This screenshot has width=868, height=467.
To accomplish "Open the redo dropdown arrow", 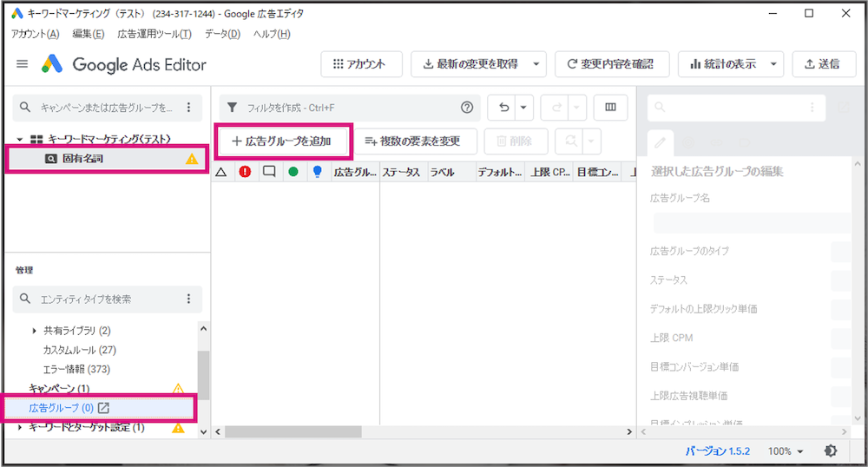I will click(x=577, y=108).
